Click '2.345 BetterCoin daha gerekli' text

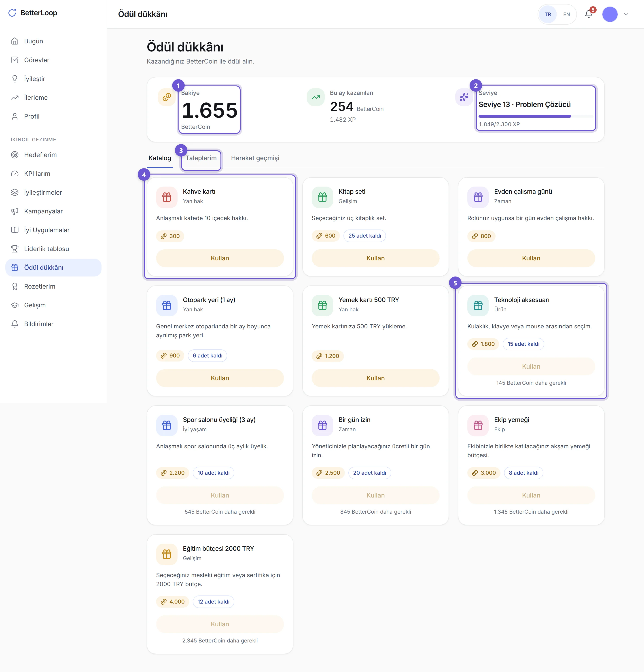220,641
